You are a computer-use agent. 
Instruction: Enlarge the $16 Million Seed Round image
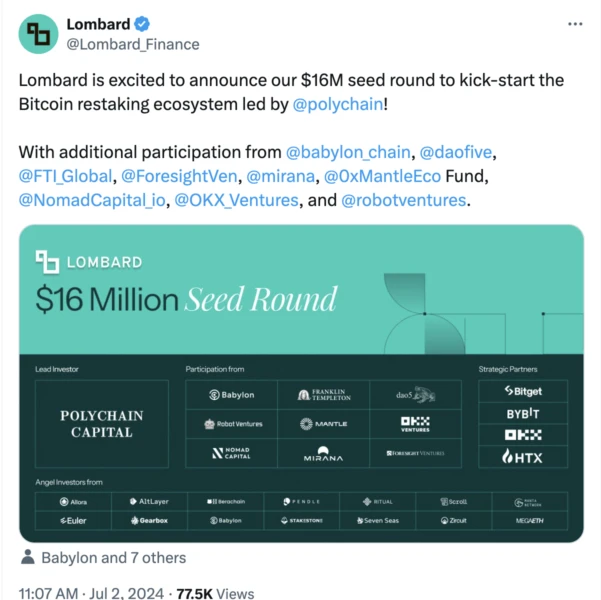(301, 383)
